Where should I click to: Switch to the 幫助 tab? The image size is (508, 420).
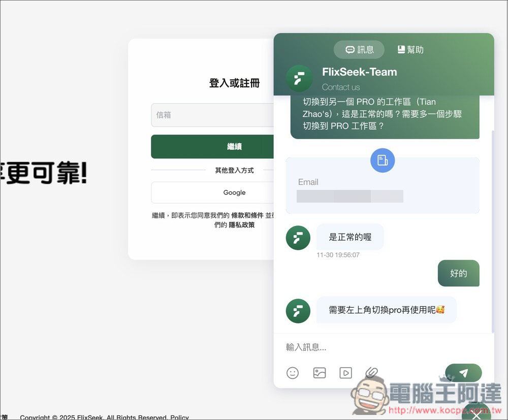coord(410,49)
